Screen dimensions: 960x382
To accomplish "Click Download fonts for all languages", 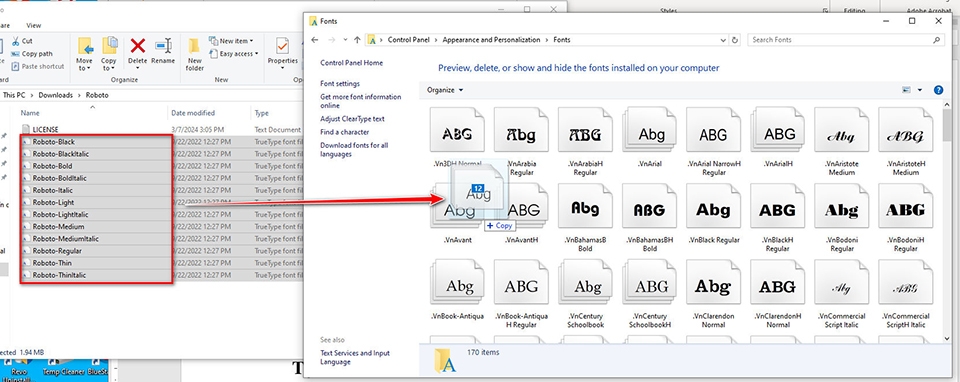I will (x=354, y=149).
